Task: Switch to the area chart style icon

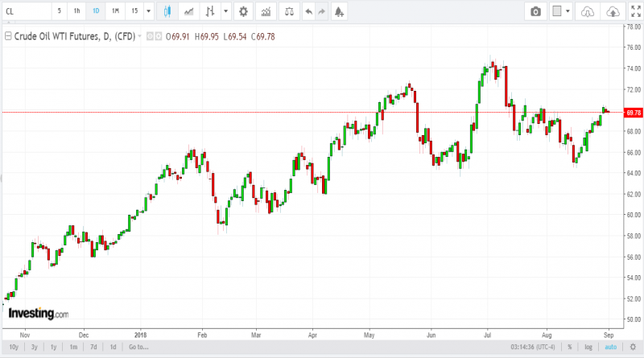Action: (189, 11)
